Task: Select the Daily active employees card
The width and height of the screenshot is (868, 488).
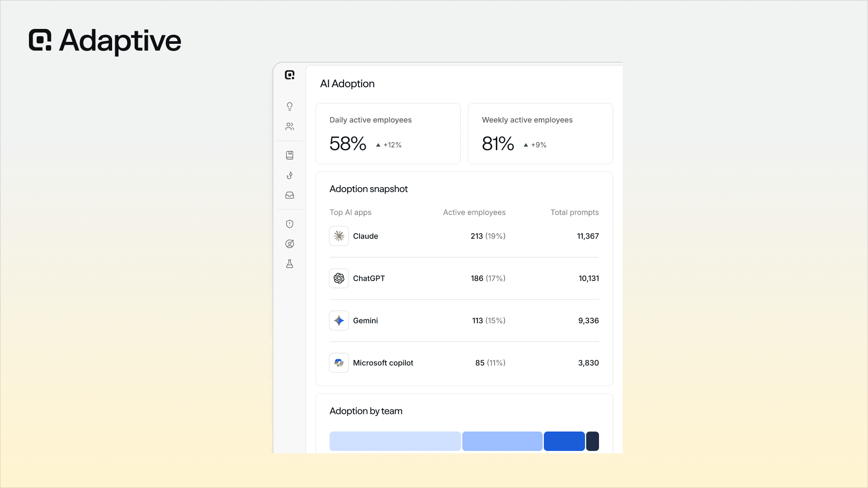Action: point(388,134)
